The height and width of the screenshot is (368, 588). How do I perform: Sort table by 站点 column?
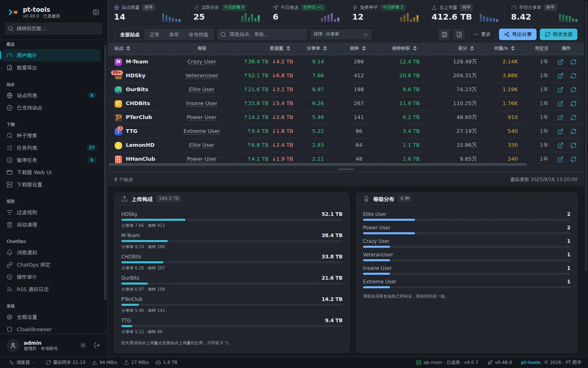(x=122, y=48)
